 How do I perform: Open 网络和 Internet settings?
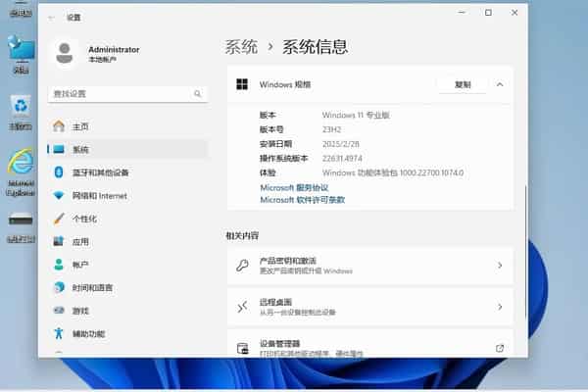coord(127,195)
